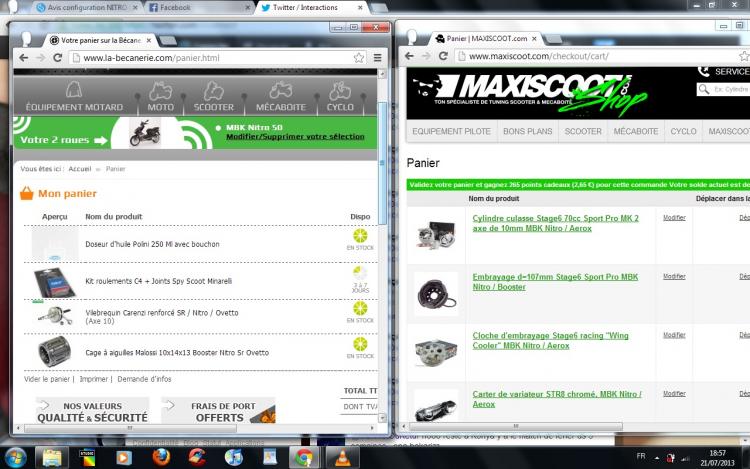750x469 pixels.
Task: Click Modifier for Carter de variateur row
Action: coord(674,393)
